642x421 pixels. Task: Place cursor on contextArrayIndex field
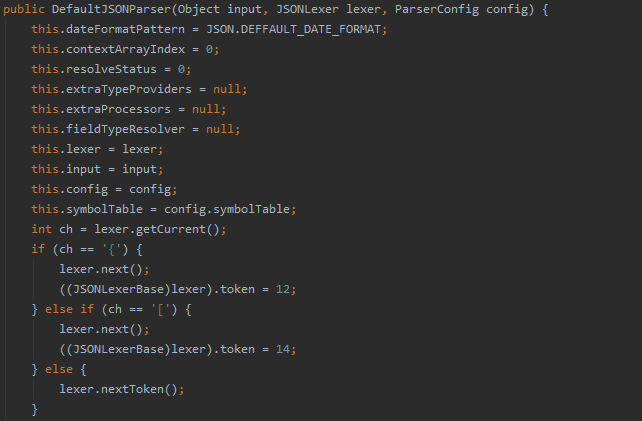click(x=117, y=49)
